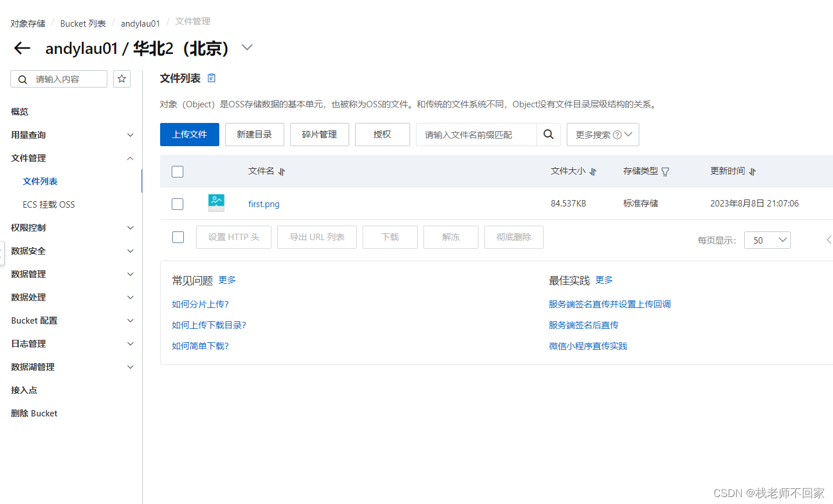Screen dimensions: 833x504
Task: Expand the 日志管理 sidebar section
Action: click(x=131, y=344)
